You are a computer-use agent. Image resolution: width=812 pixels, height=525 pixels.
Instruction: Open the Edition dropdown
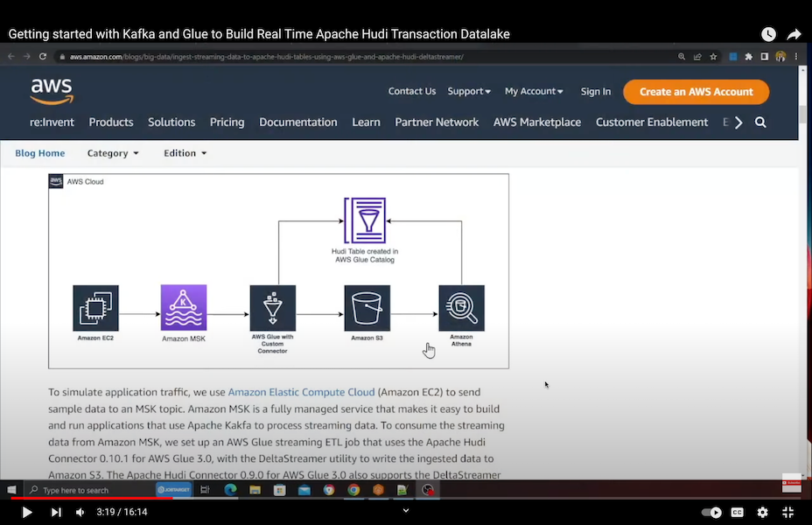click(185, 153)
